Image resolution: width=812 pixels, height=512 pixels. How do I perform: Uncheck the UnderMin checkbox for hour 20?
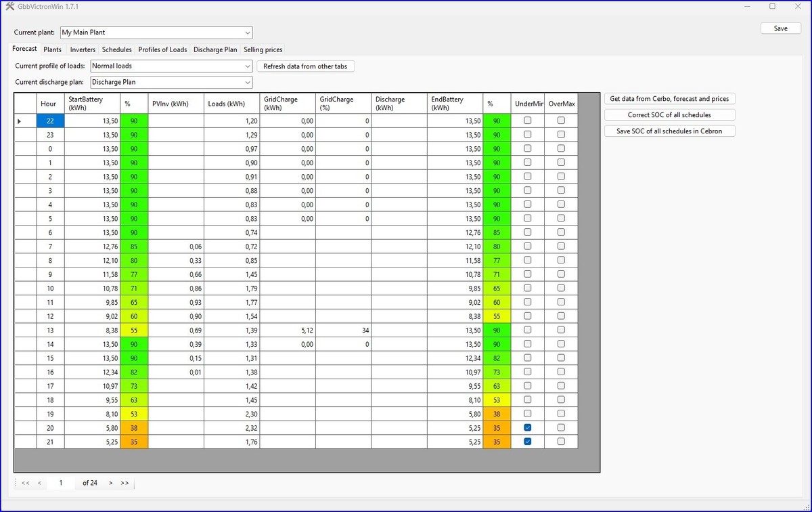pos(528,427)
